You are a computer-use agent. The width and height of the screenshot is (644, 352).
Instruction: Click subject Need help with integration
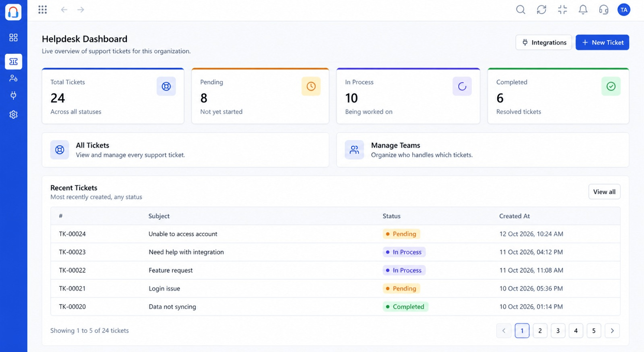pyautogui.click(x=186, y=252)
